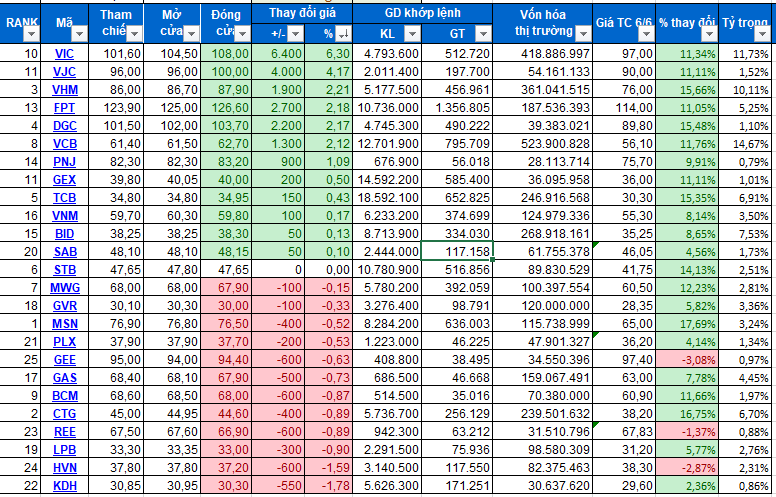This screenshot has height=497, width=776.
Task: Open the REE ticker link
Action: pos(65,432)
